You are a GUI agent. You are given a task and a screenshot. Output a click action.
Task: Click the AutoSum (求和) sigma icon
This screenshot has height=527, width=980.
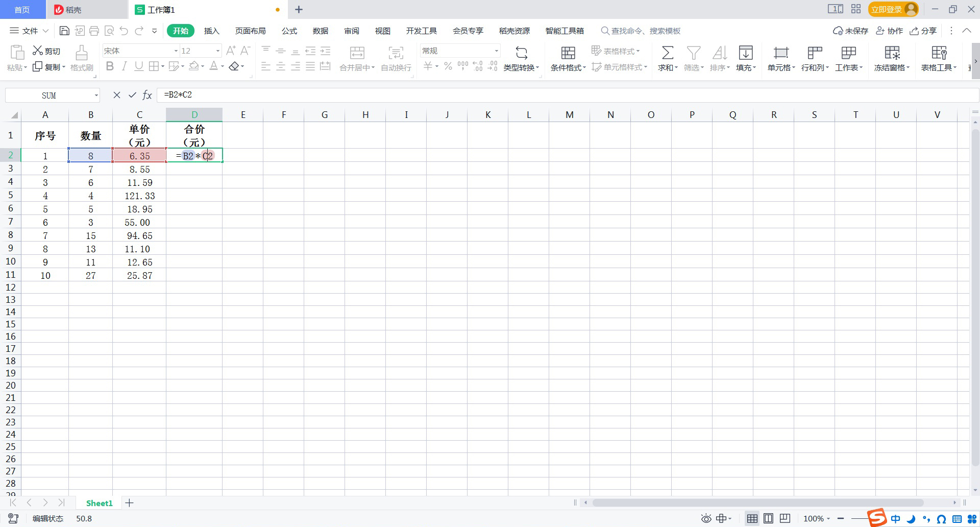click(668, 53)
